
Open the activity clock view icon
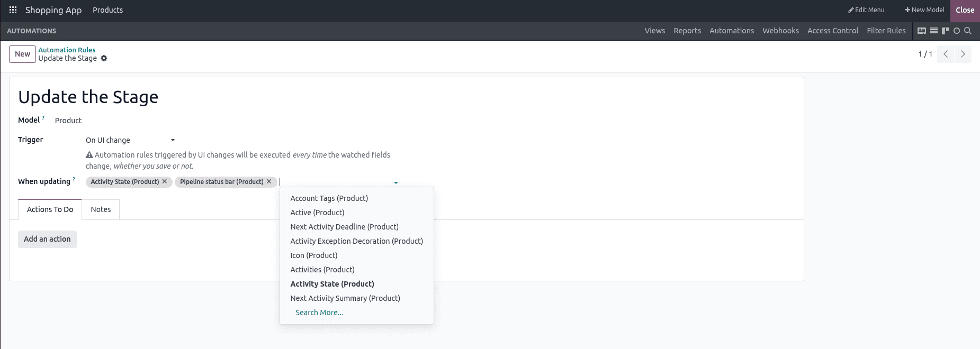957,31
